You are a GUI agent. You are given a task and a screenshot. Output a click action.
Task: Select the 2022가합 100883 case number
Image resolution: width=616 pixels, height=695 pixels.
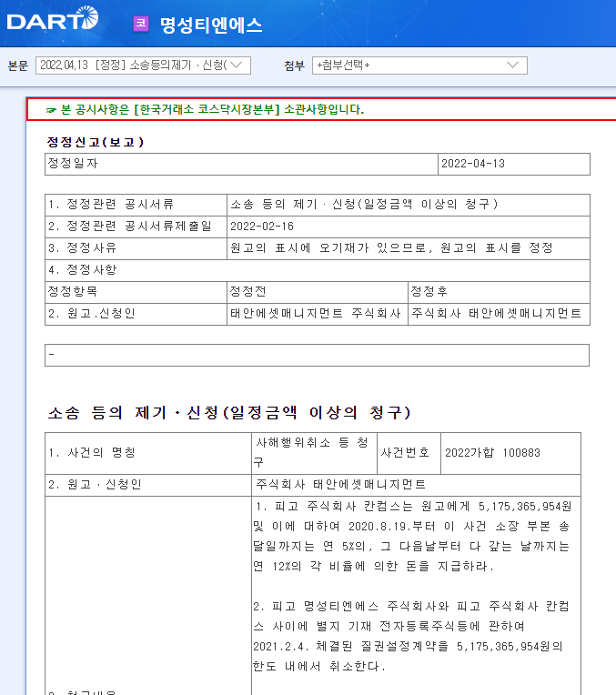pos(492,453)
